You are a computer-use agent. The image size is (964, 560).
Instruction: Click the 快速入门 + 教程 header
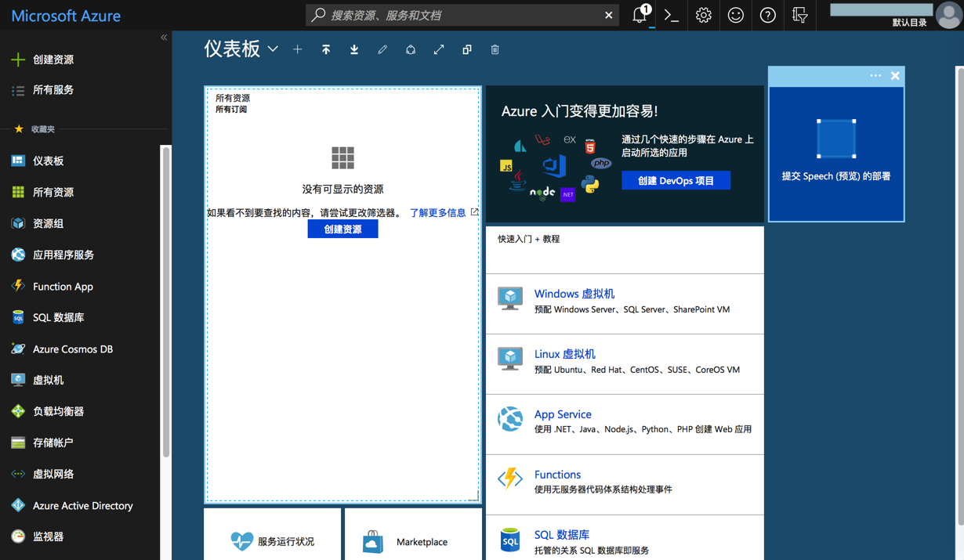pyautogui.click(x=529, y=239)
